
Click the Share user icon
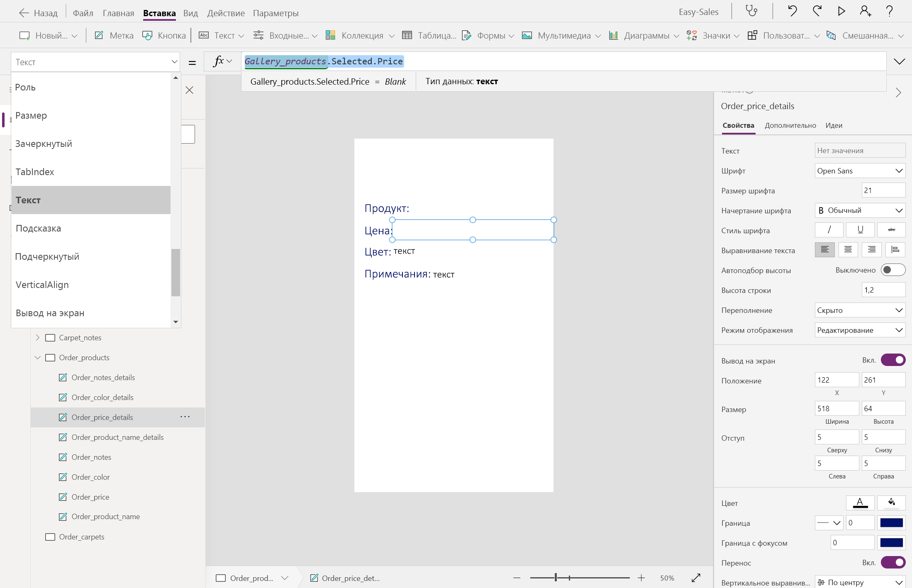pos(865,11)
